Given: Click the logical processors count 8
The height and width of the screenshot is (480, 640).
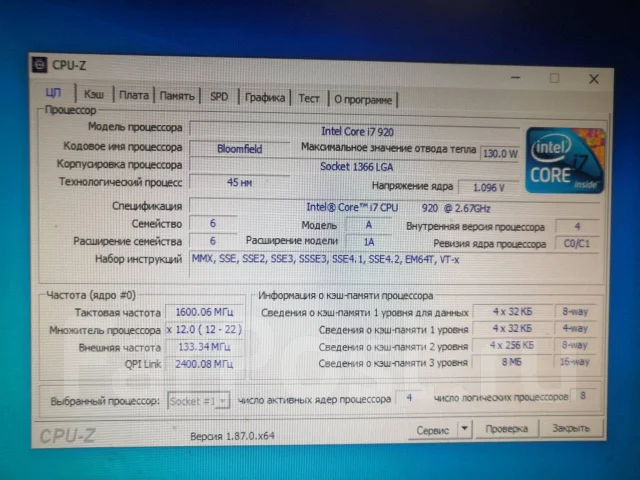Looking at the screenshot, I should click(583, 396).
